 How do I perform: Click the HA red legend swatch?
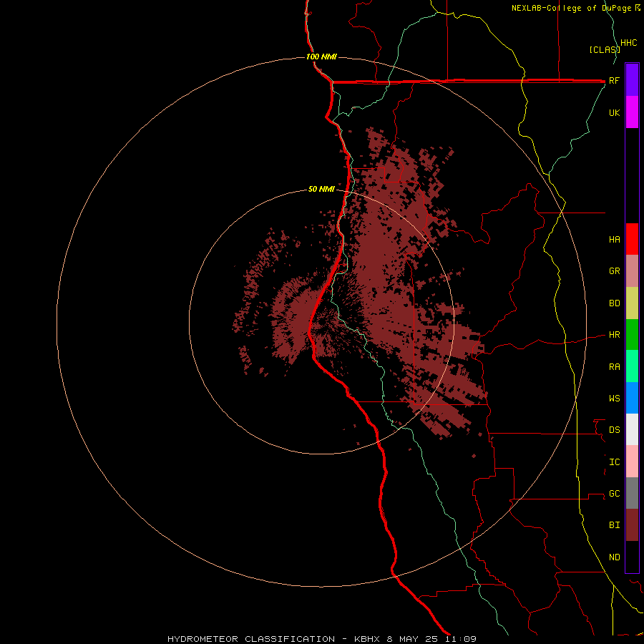pos(632,239)
